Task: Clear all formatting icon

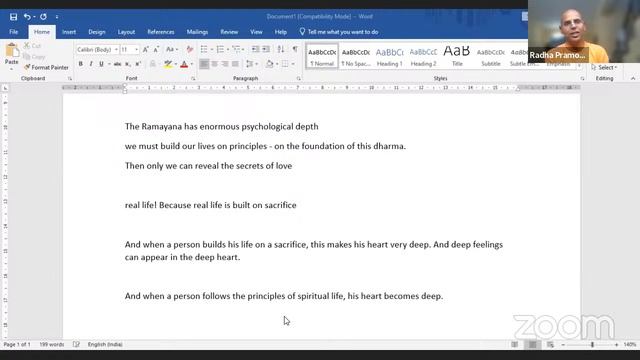Action: coord(189,49)
